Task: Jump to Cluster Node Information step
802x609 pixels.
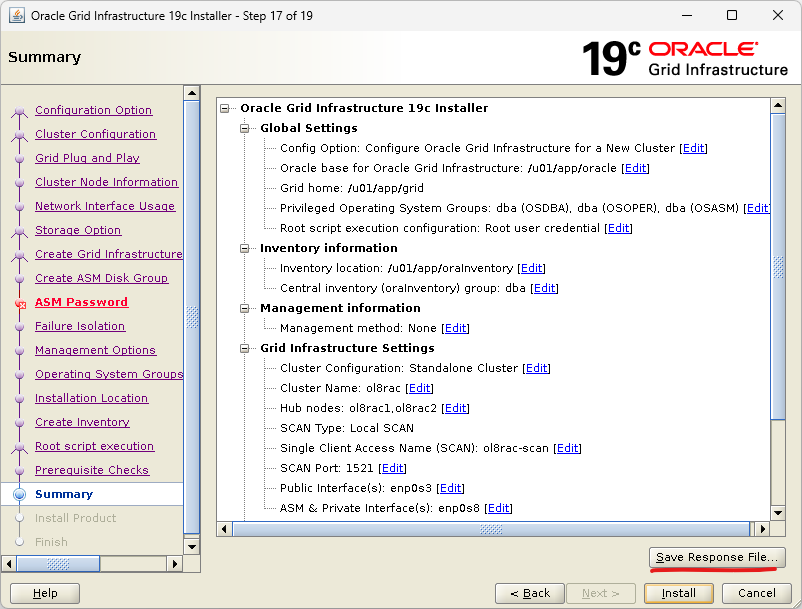Action: pyautogui.click(x=106, y=183)
